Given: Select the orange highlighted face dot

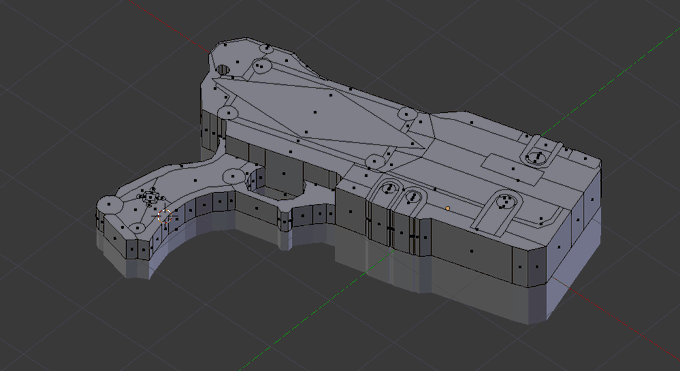Looking at the screenshot, I should pos(448,209).
